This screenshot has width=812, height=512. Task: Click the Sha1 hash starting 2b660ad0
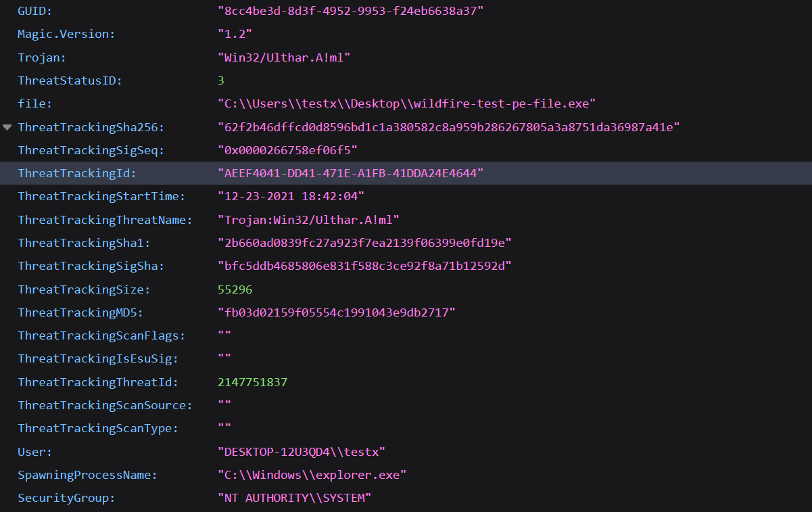click(x=365, y=243)
